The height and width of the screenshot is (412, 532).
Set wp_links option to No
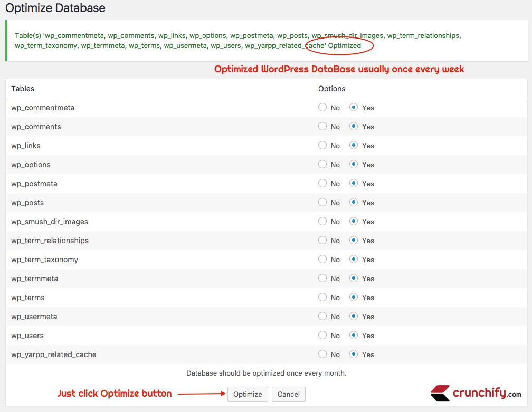(322, 146)
